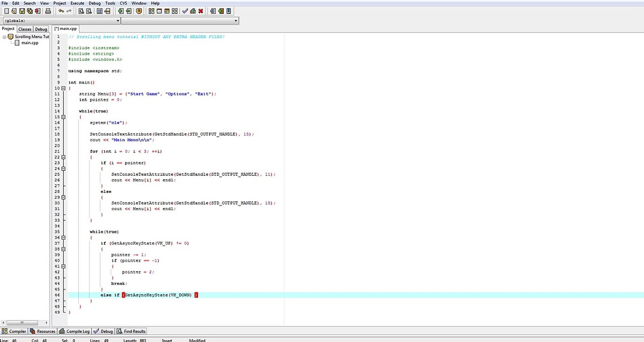Open the CVS menu
This screenshot has height=342, width=644.
[123, 3]
